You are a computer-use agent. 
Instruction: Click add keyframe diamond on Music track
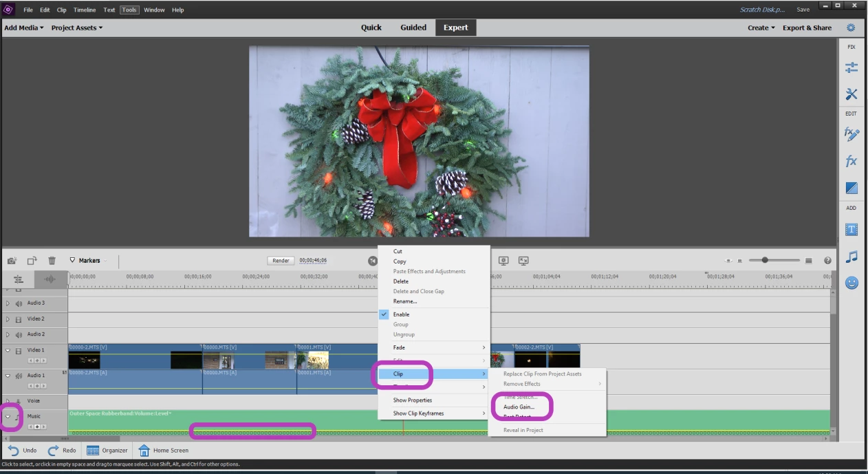point(37,427)
